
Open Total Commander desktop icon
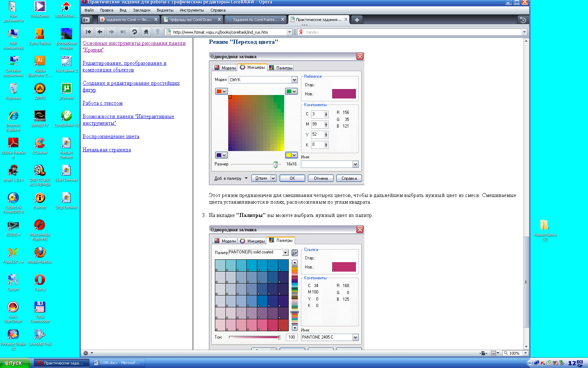[x=40, y=312]
